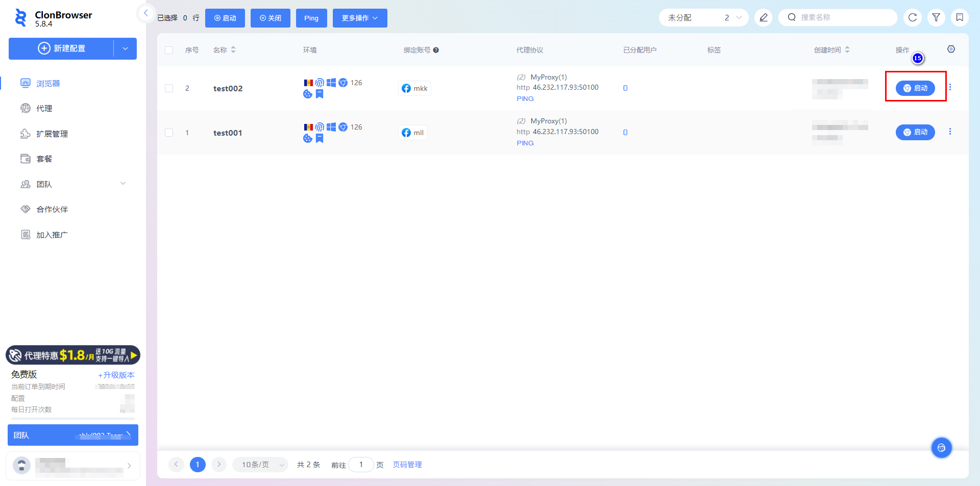Open the filter funnel icon
The height and width of the screenshot is (486, 980).
[936, 18]
